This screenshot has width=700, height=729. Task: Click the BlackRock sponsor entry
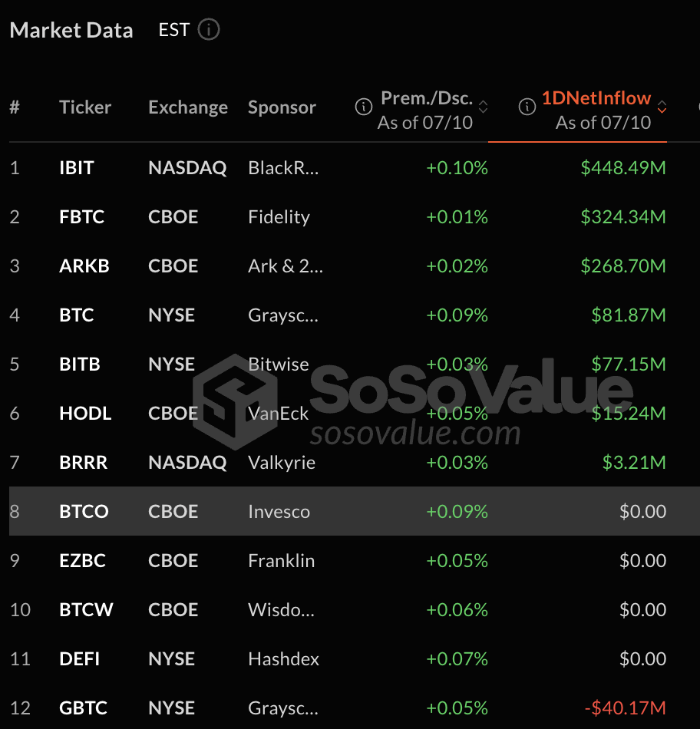pos(286,167)
